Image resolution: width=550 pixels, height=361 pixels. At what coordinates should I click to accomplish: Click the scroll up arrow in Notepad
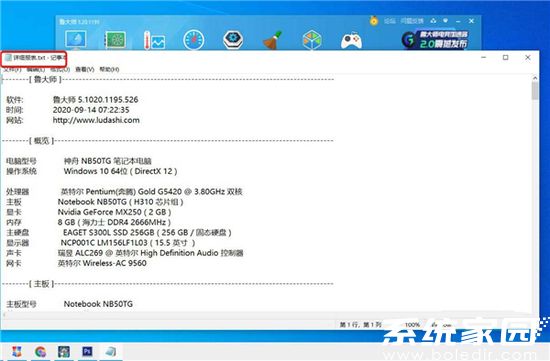535,78
